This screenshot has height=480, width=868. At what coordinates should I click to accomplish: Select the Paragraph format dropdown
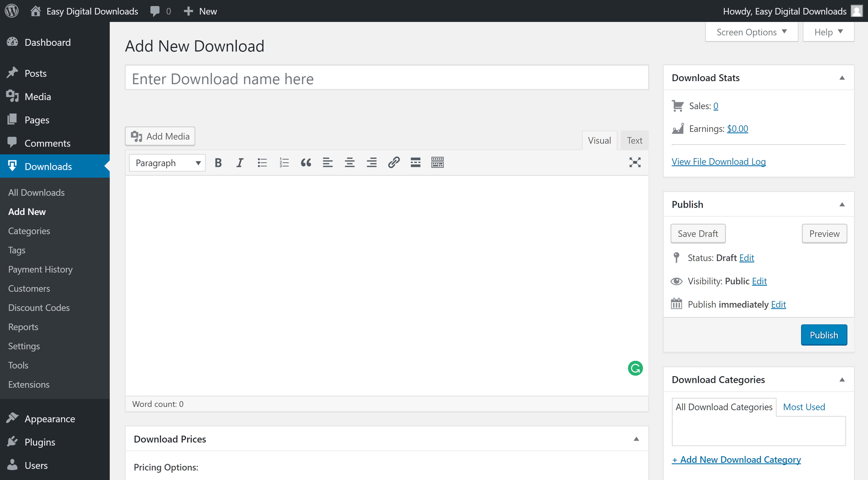tap(167, 163)
